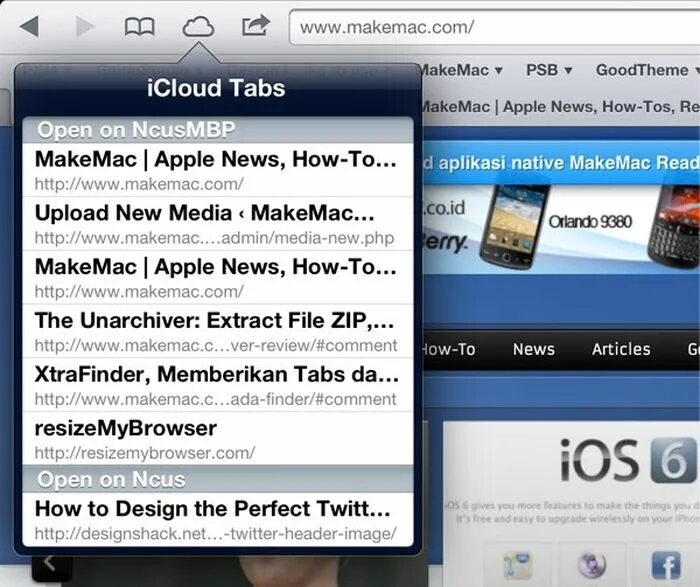Focus the www.makemac.com address field
Image resolution: width=700 pixels, height=587 pixels.
pyautogui.click(x=495, y=27)
